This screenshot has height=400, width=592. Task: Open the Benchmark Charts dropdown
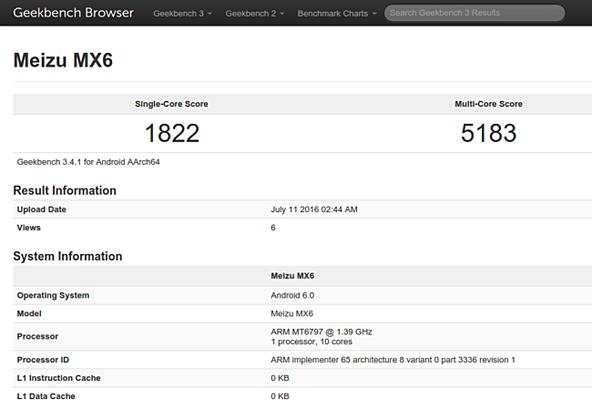click(337, 13)
